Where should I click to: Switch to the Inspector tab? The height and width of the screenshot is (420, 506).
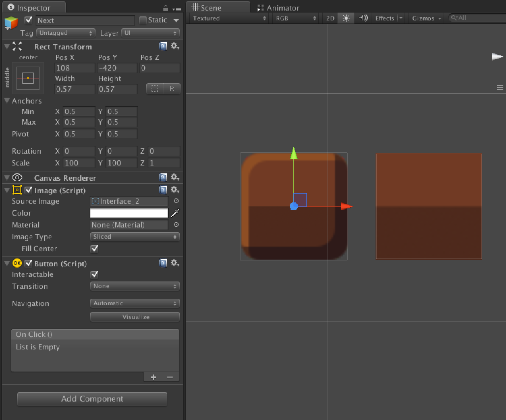coord(34,8)
